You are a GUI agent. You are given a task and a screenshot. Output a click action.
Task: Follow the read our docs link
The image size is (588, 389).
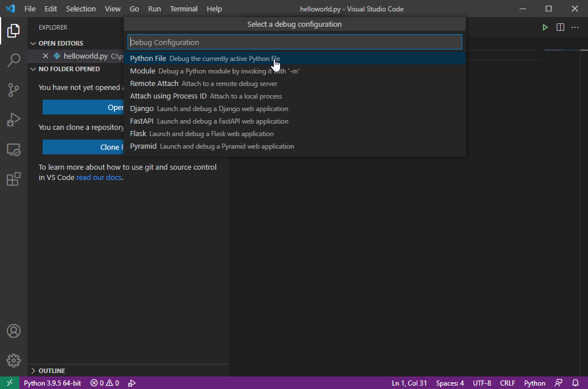coord(98,178)
